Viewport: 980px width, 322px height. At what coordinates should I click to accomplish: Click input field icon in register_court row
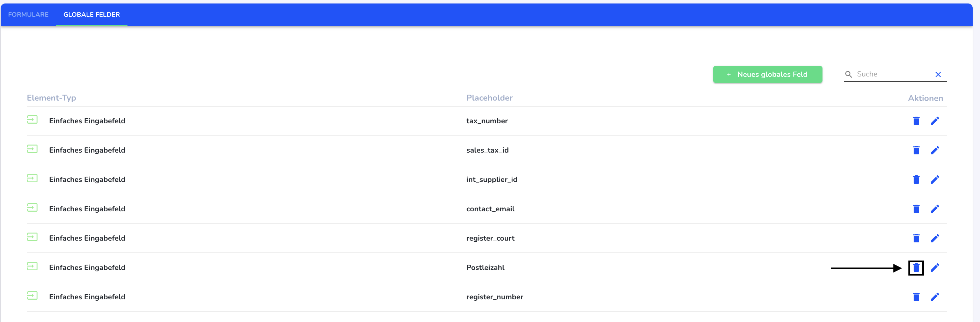pos(32,237)
